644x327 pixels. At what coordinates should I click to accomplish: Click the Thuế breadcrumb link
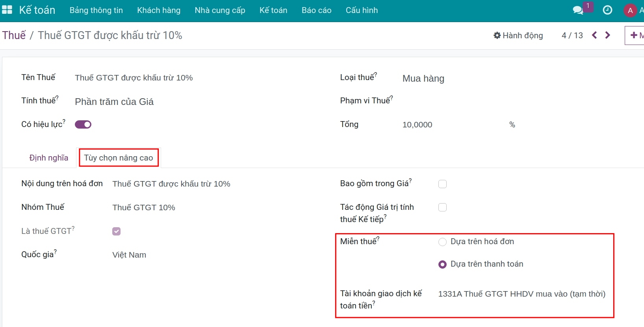coord(14,35)
